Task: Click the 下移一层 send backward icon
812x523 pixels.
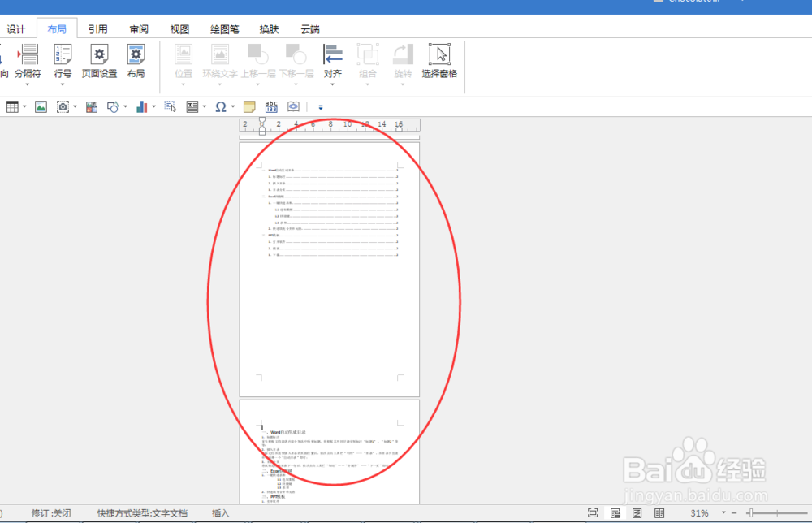Action: coord(296,54)
